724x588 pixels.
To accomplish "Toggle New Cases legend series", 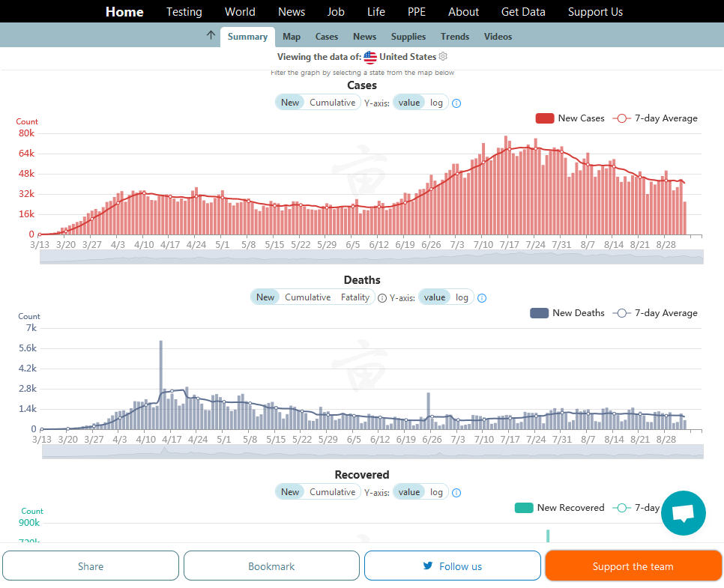I will click(x=570, y=118).
